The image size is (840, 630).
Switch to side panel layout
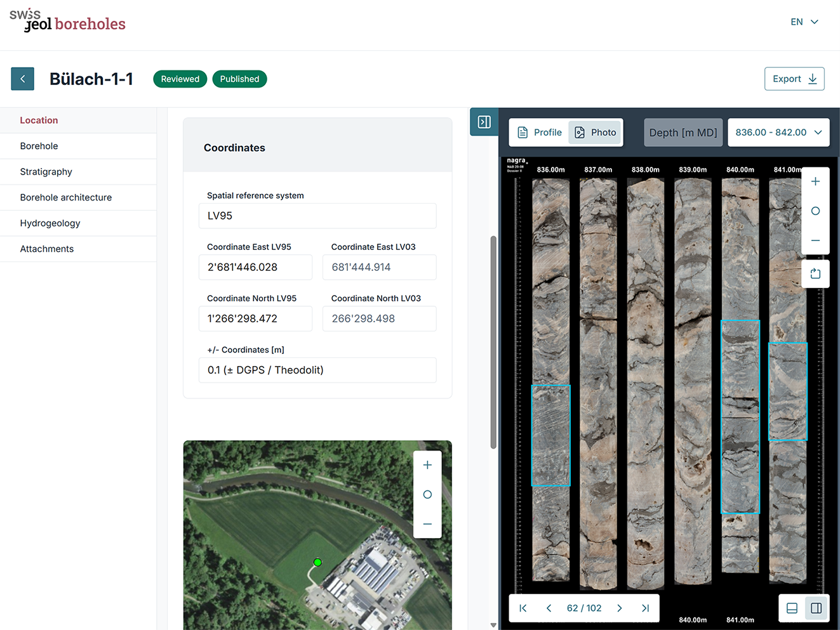(x=817, y=608)
